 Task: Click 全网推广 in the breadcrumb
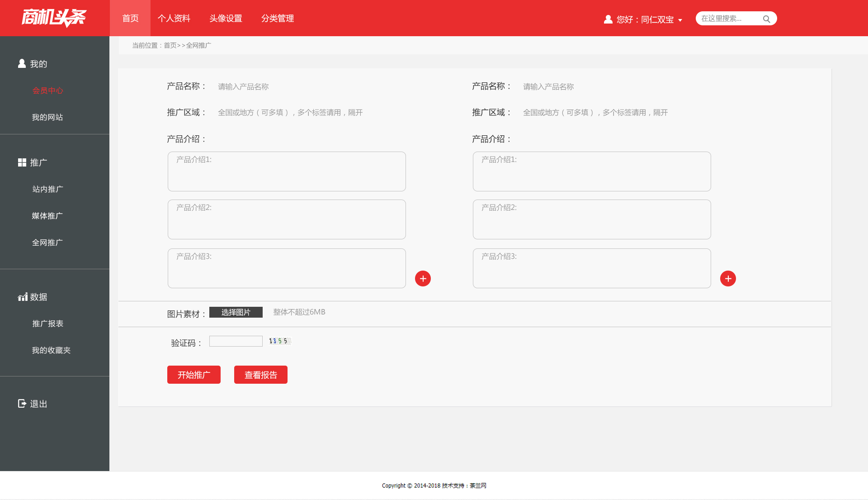click(x=198, y=45)
